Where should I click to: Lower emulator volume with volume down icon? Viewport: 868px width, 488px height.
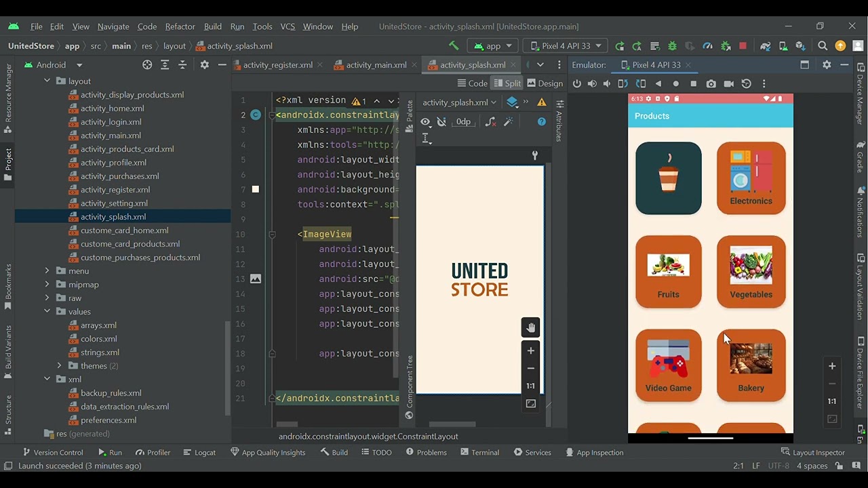click(607, 84)
